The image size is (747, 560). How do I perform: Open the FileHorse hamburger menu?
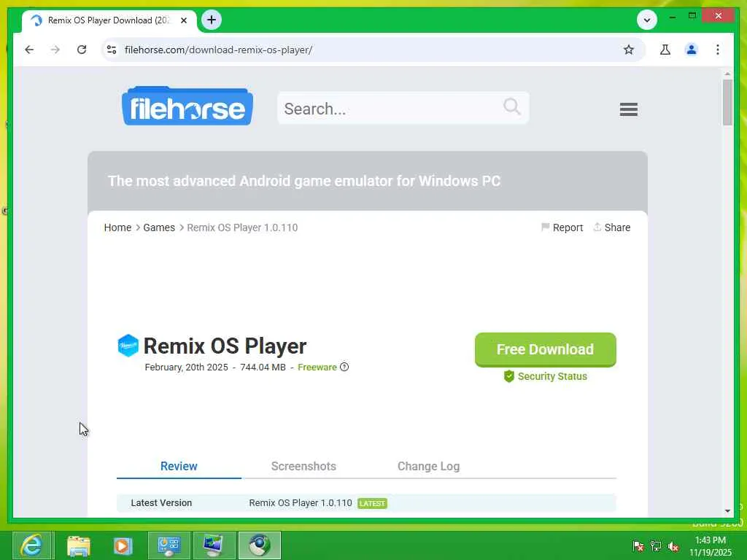[x=628, y=109]
